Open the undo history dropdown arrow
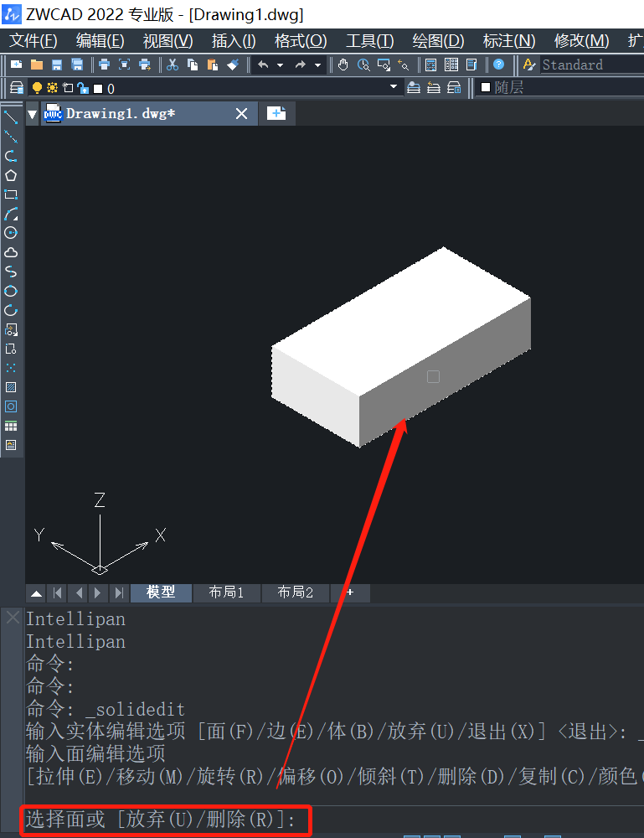Viewport: 644px width, 838px height. [280, 65]
